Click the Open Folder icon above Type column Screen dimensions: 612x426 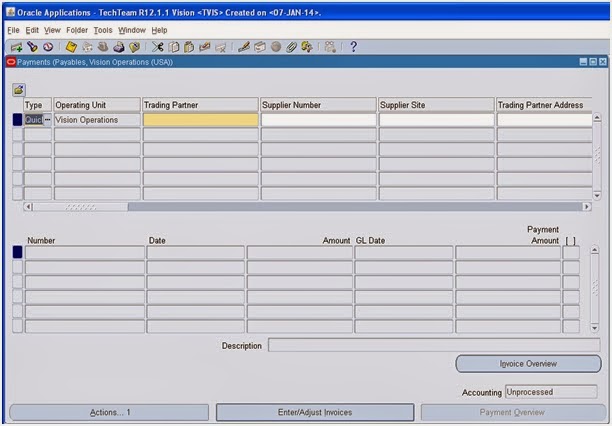coord(19,90)
